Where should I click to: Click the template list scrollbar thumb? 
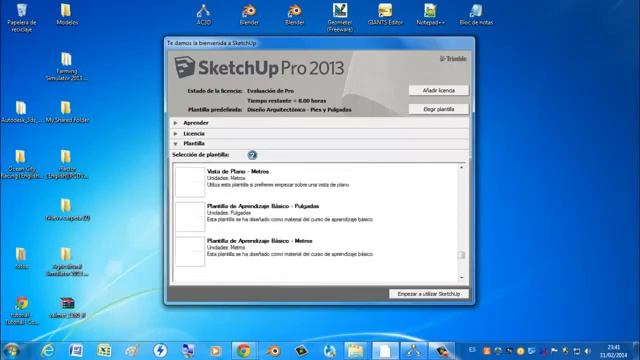[461, 255]
